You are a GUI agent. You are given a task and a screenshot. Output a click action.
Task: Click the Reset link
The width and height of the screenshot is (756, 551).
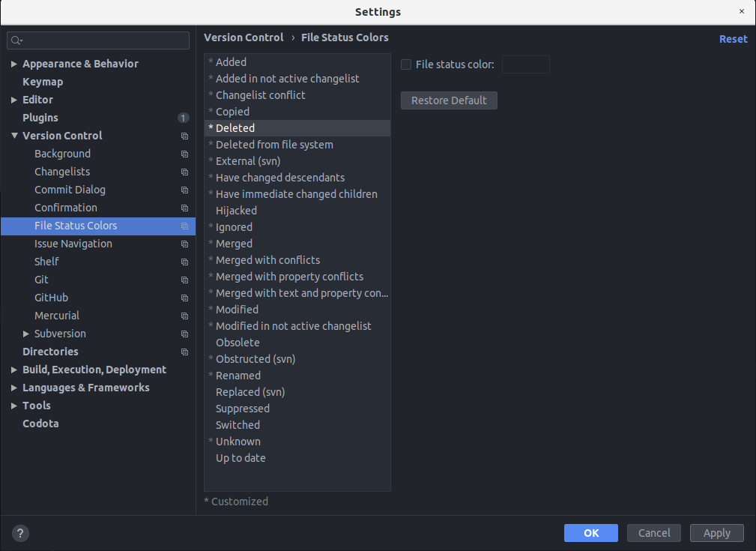point(733,37)
